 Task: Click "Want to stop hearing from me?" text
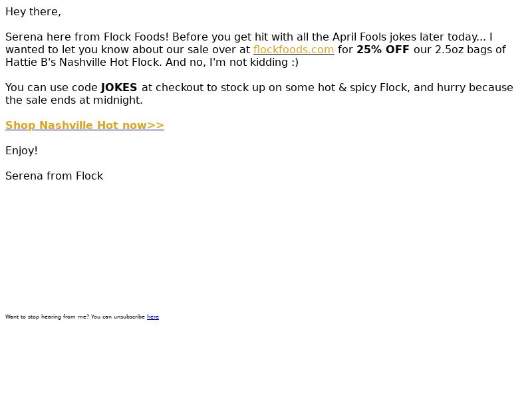tap(47, 317)
